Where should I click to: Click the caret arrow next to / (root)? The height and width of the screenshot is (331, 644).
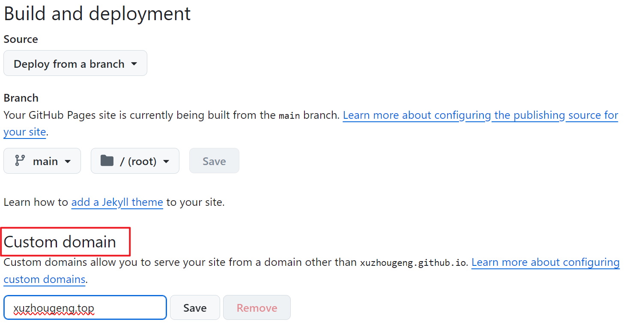tap(166, 162)
